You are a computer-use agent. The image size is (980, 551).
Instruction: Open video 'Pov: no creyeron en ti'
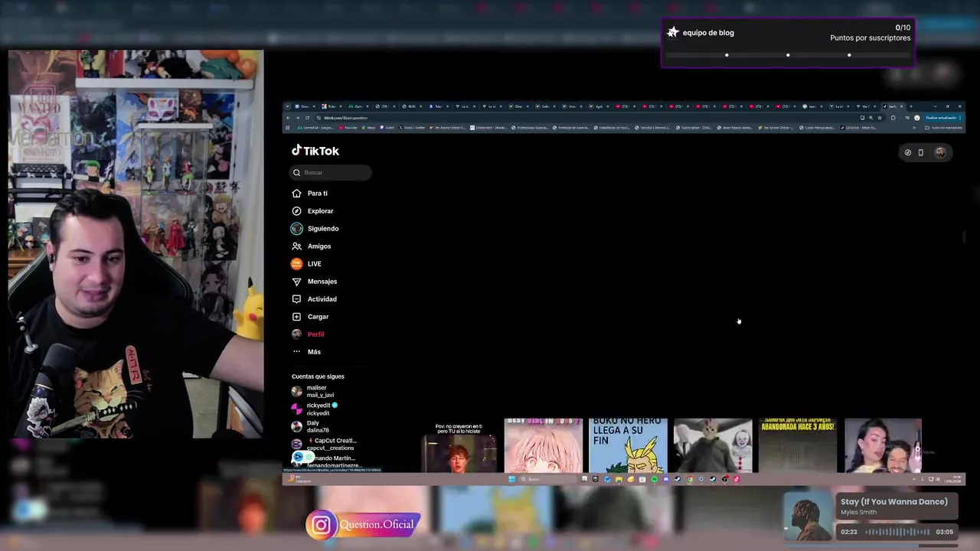pyautogui.click(x=459, y=447)
